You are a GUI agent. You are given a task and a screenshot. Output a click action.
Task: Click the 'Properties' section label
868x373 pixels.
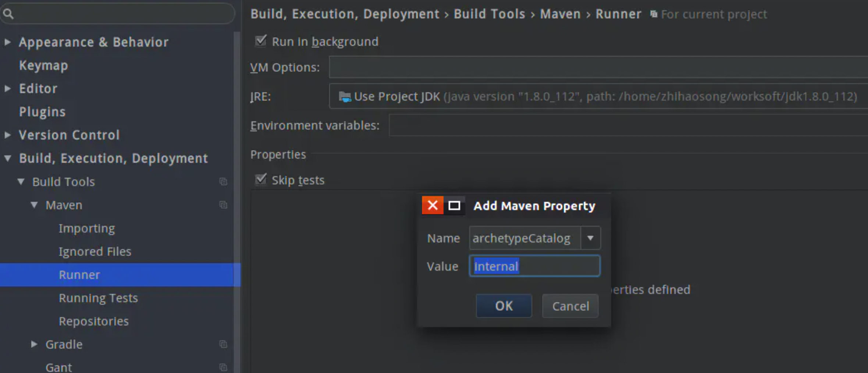(x=278, y=154)
